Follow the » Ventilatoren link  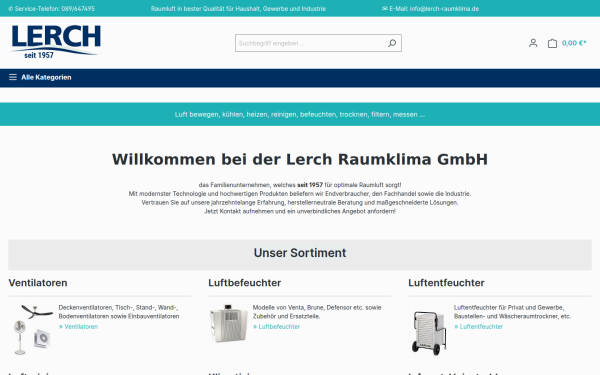pos(78,327)
